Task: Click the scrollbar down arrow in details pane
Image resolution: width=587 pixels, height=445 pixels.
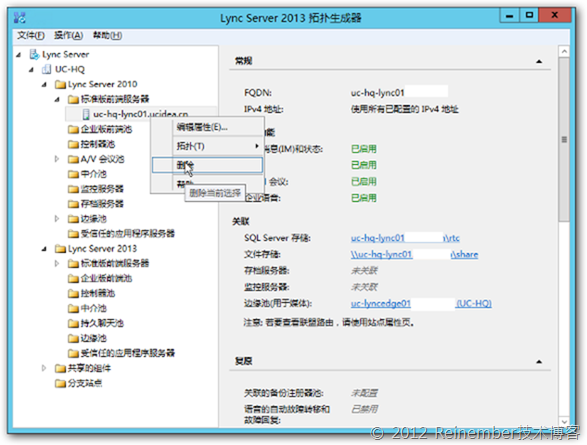Action: click(564, 421)
